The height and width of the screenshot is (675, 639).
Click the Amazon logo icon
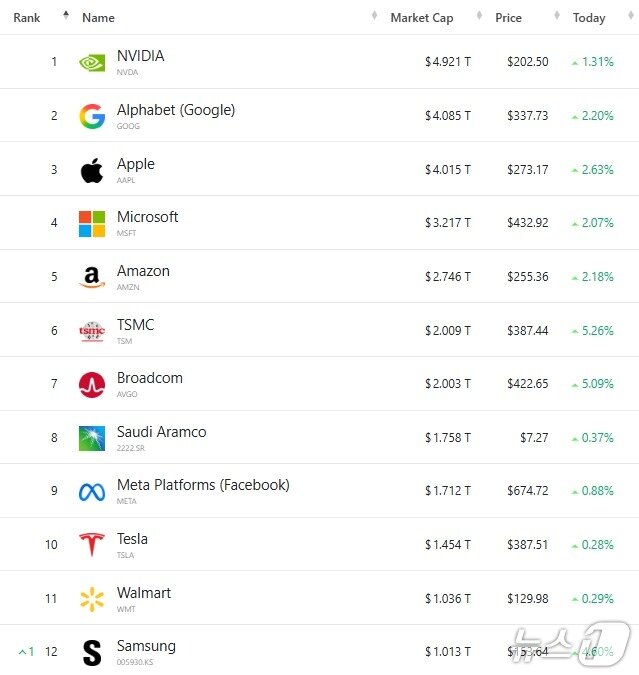tap(92, 277)
